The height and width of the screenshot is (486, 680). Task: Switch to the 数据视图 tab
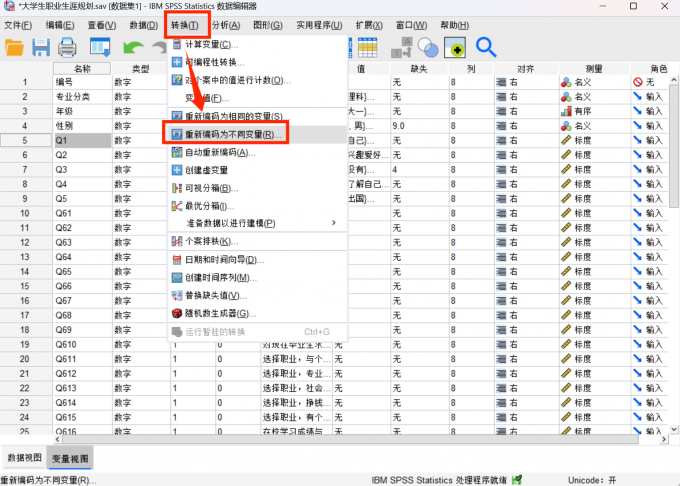tap(24, 458)
